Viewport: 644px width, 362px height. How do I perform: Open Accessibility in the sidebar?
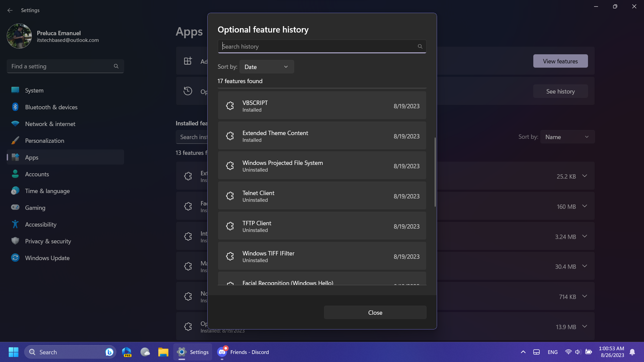point(65,224)
